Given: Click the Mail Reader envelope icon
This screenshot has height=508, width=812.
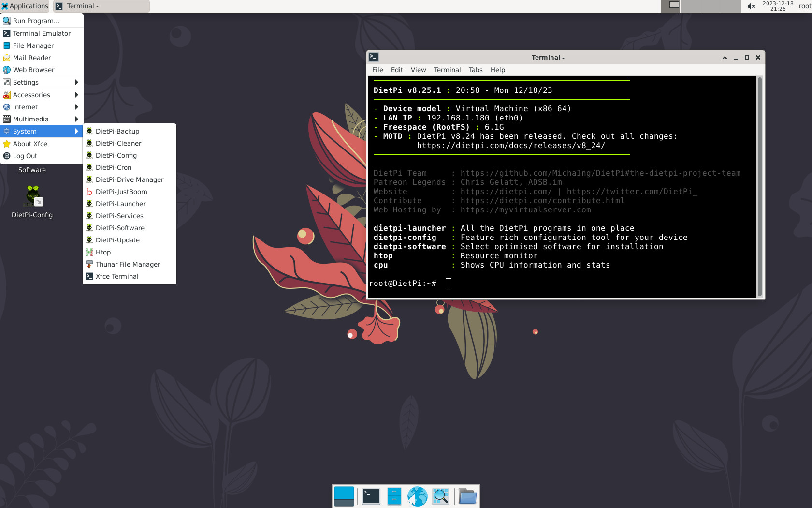Looking at the screenshot, I should point(7,58).
